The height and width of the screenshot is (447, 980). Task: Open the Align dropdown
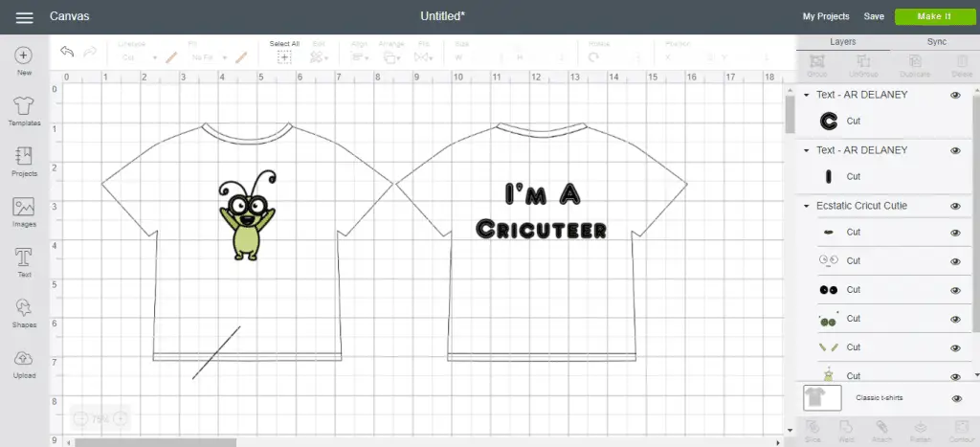pyautogui.click(x=360, y=57)
